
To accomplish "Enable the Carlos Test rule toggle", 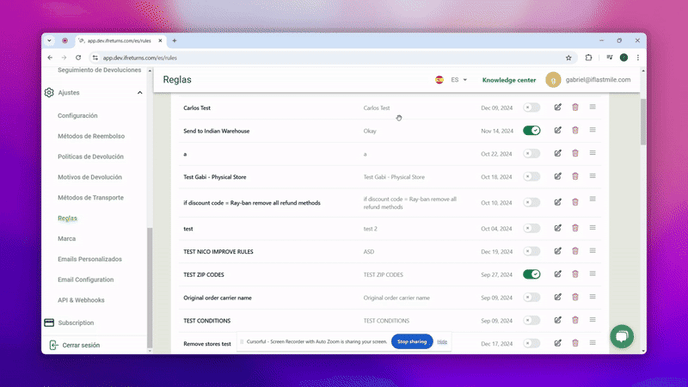I will 531,108.
